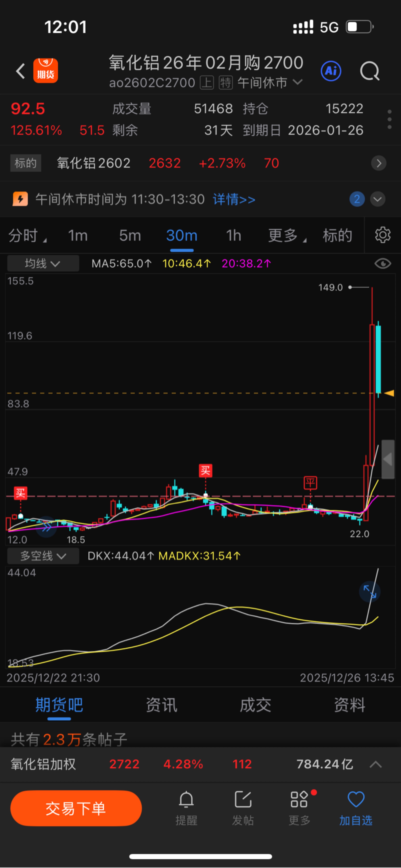Tap the chart fullscreen expand toggle
Image resolution: width=401 pixels, height=868 pixels.
coord(370,591)
